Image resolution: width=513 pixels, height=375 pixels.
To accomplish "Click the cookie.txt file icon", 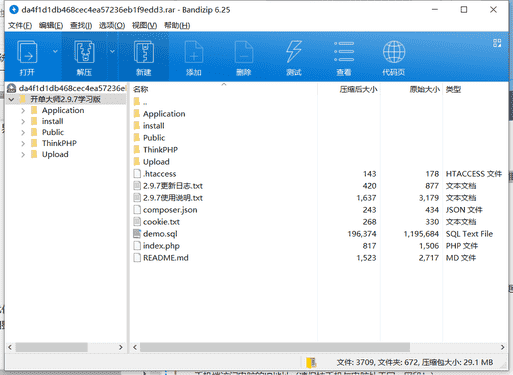I will [137, 222].
